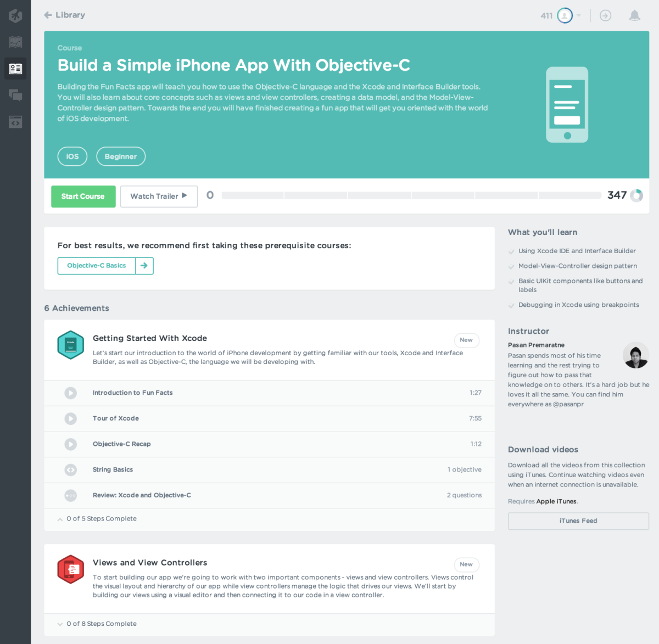659x644 pixels.
Task: Open the Code Challenge icon in sidebar
Action: coord(15,122)
